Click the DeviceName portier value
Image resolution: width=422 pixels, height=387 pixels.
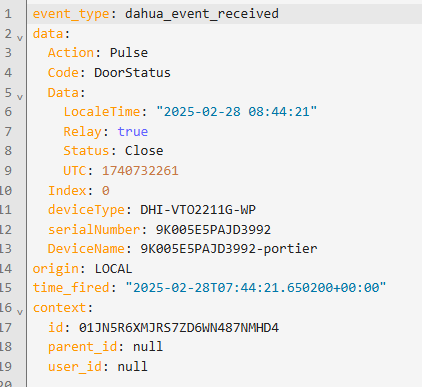click(229, 249)
